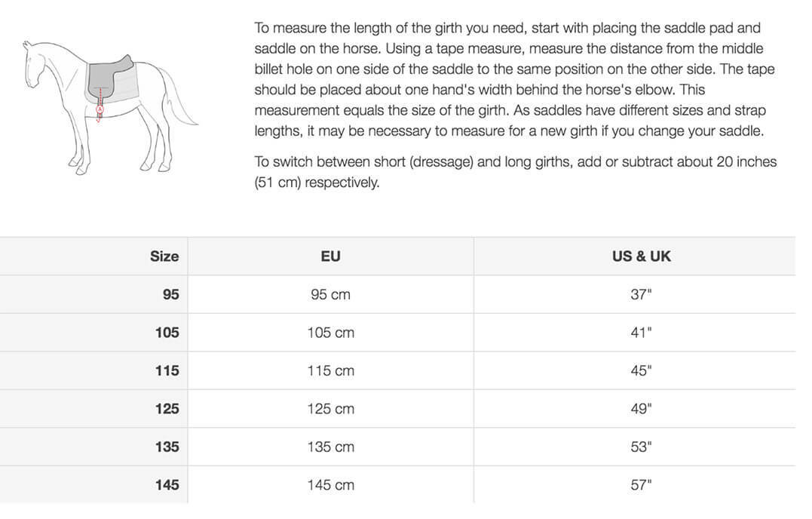This screenshot has height=519, width=812.
Task: Click the 95 cm EU cell
Action: click(x=330, y=294)
